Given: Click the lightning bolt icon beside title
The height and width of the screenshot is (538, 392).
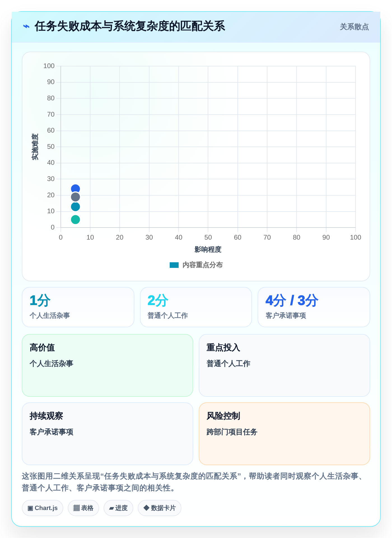Looking at the screenshot, I should 26,27.
